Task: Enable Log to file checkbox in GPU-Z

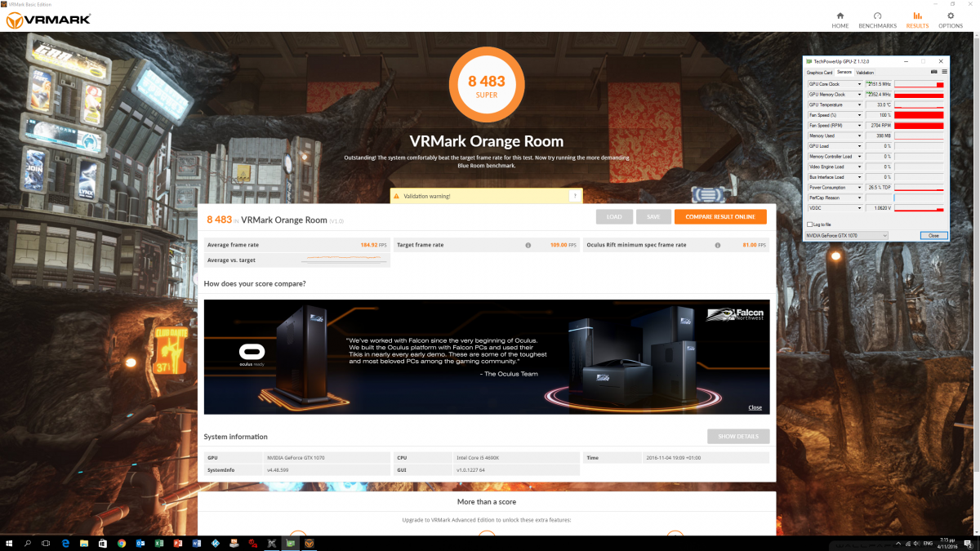Action: pos(808,224)
